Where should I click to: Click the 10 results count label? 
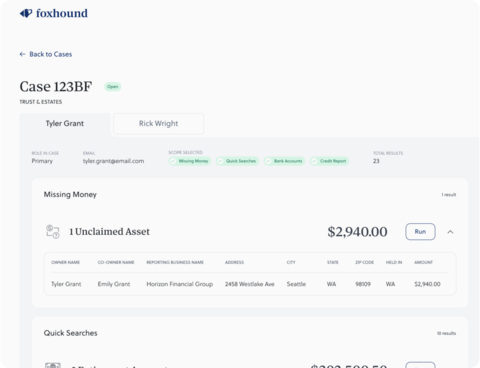(x=447, y=333)
